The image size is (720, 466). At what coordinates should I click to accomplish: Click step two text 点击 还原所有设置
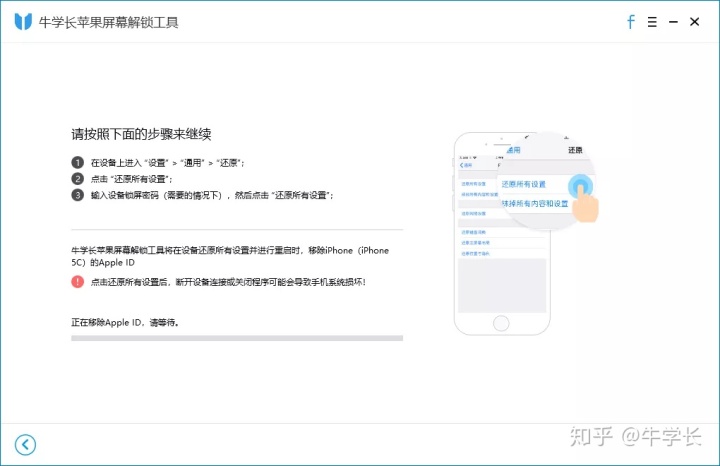pyautogui.click(x=131, y=179)
